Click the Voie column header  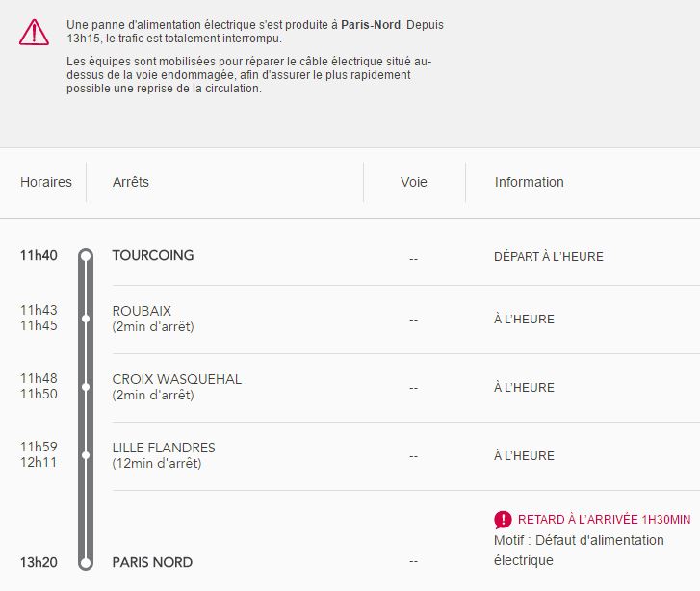[414, 182]
